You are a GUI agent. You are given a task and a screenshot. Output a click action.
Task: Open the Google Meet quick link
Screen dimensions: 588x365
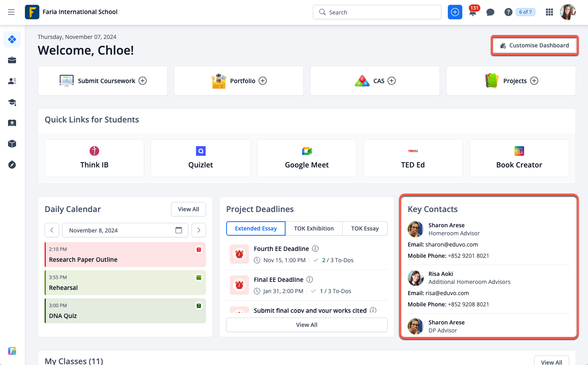[306, 158]
